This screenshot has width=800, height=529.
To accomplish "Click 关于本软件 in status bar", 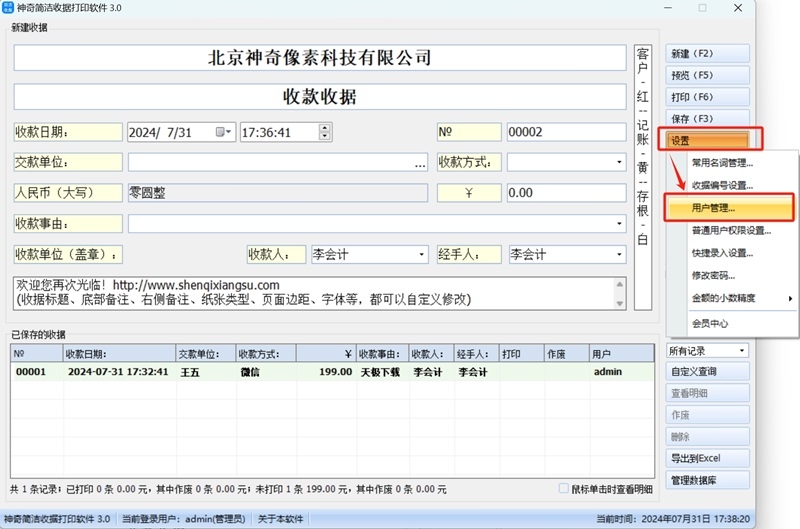I will (x=280, y=519).
